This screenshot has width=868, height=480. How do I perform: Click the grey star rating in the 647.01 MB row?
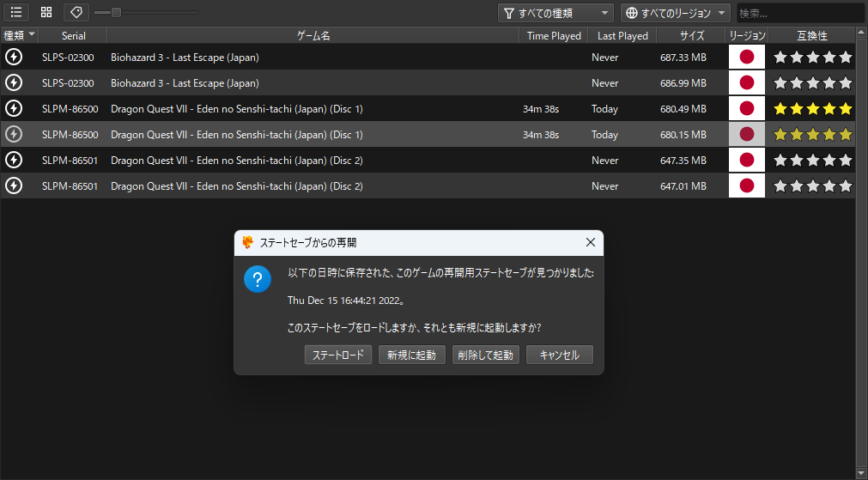[x=813, y=186]
